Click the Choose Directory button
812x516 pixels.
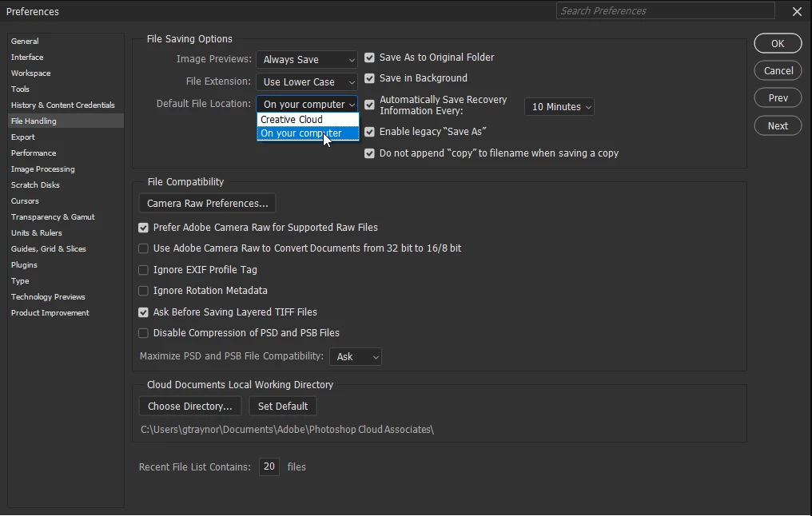click(x=190, y=407)
